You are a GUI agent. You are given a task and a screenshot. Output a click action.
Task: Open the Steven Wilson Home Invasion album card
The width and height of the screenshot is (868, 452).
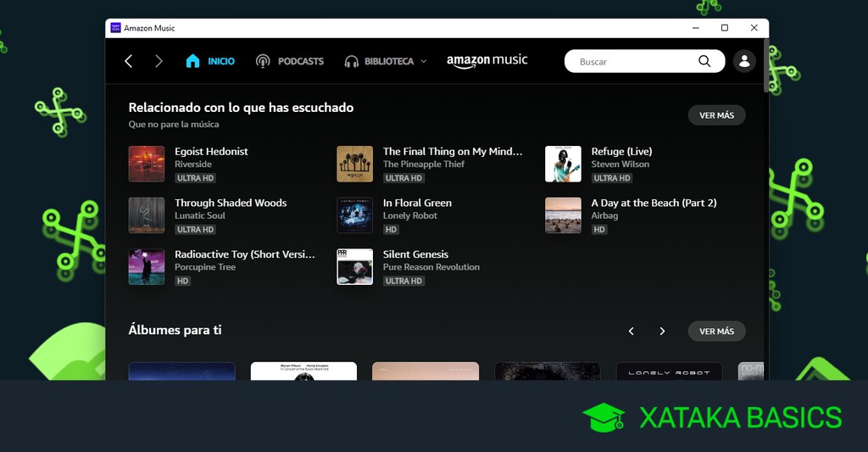point(304,371)
